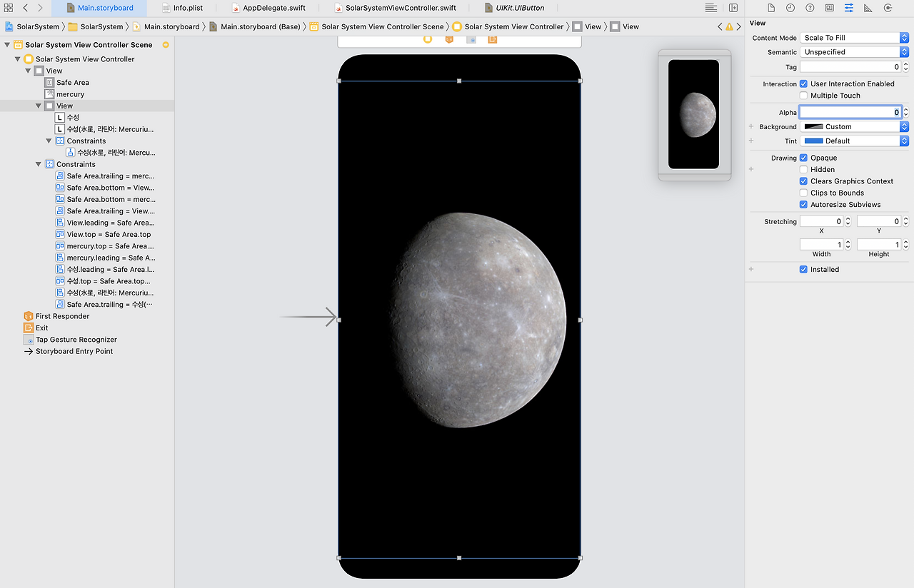Select the orange Exit icon
Screen dimensions: 914x588
[x=29, y=328]
